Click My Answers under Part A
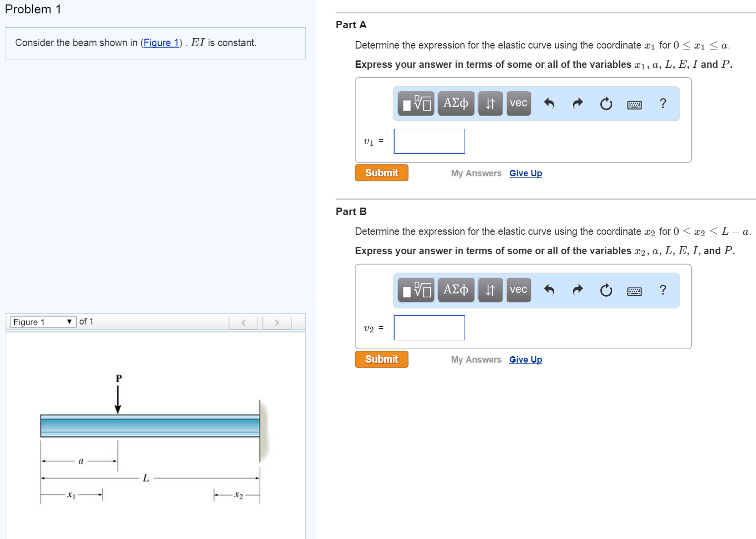756x539 pixels. click(475, 173)
